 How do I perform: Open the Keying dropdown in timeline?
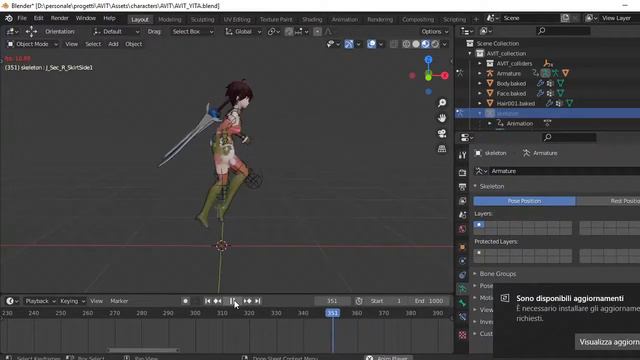tap(72, 301)
